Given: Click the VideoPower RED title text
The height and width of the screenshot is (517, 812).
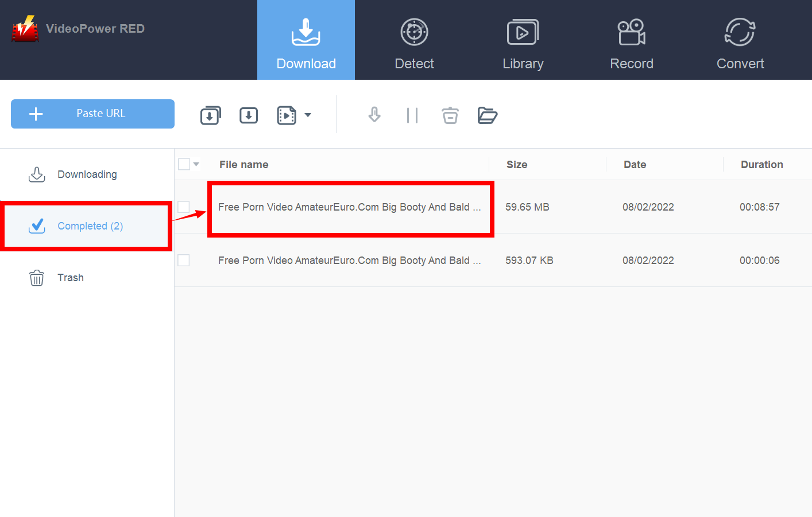Looking at the screenshot, I should click(95, 29).
